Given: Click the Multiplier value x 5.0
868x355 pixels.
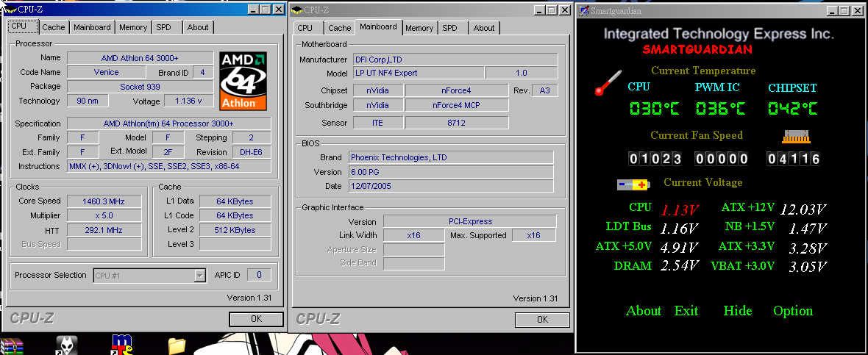Looking at the screenshot, I should (x=104, y=215).
